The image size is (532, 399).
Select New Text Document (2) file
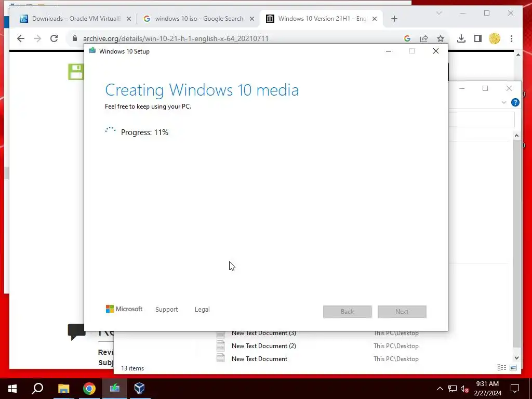[x=263, y=346]
